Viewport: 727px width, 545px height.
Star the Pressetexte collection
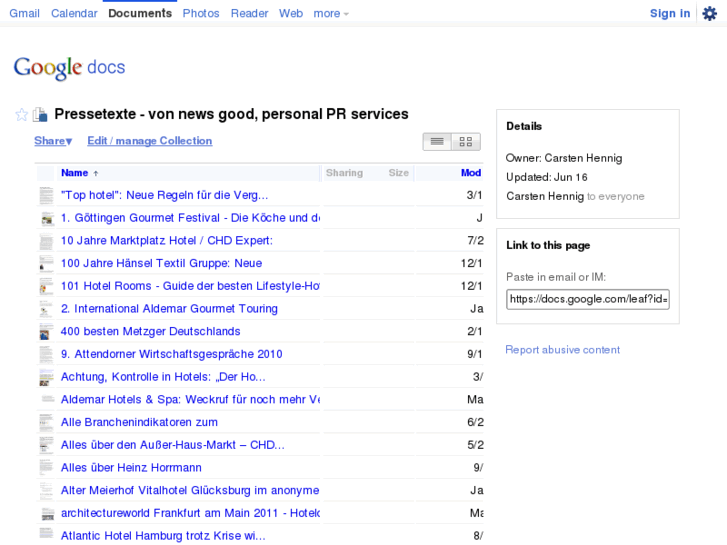(x=22, y=114)
